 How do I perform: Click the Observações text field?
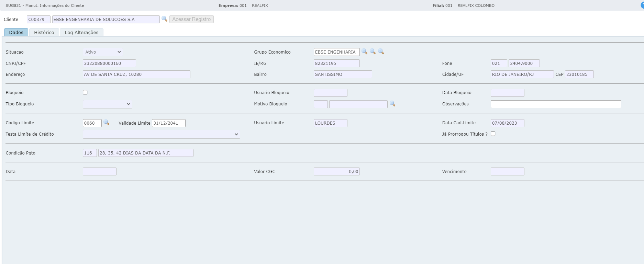coord(556,104)
